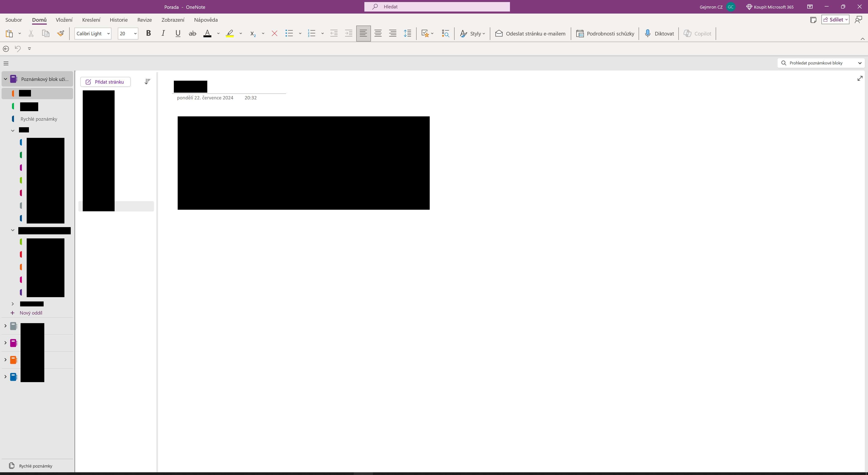Screen dimensions: 868x475
Task: Start dictation with Diktovat
Action: click(x=659, y=33)
